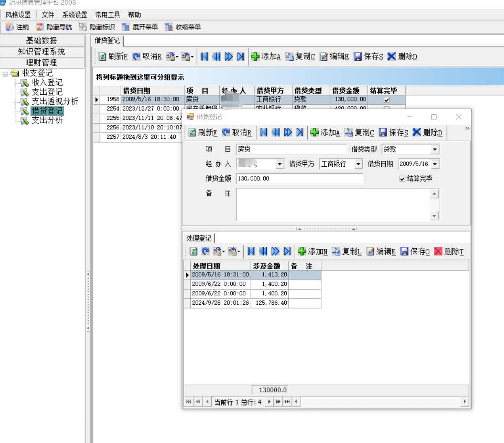This screenshot has height=443, width=504.
Task: Collapse the 收支登记 tree node
Action: tap(5, 74)
